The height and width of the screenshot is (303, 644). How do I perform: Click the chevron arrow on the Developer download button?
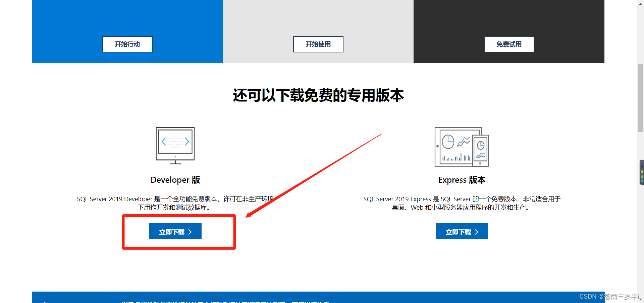[x=190, y=232]
